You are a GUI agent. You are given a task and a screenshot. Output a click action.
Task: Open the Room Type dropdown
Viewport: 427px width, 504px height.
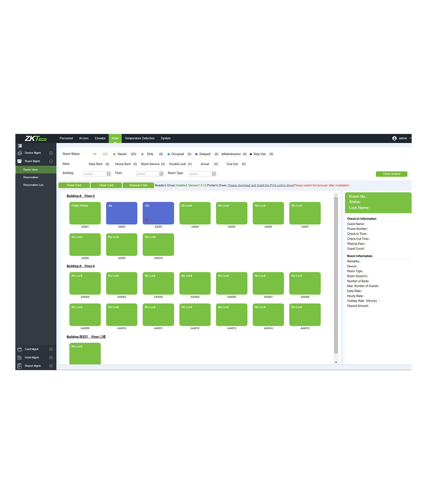coord(203,174)
